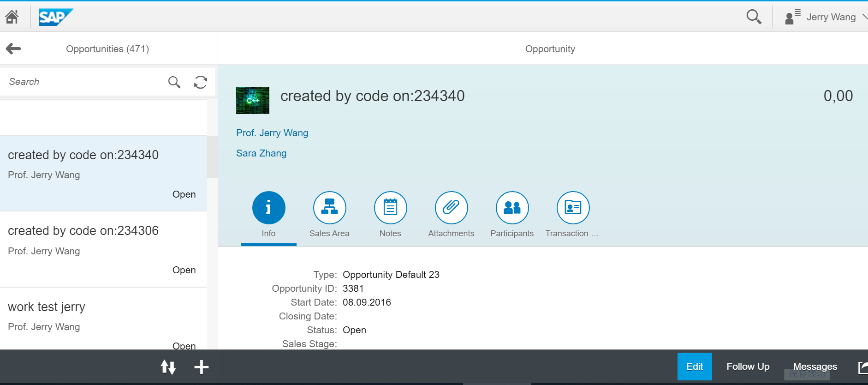Refresh the opportunities list
Image resolution: width=868 pixels, height=385 pixels.
[x=201, y=82]
